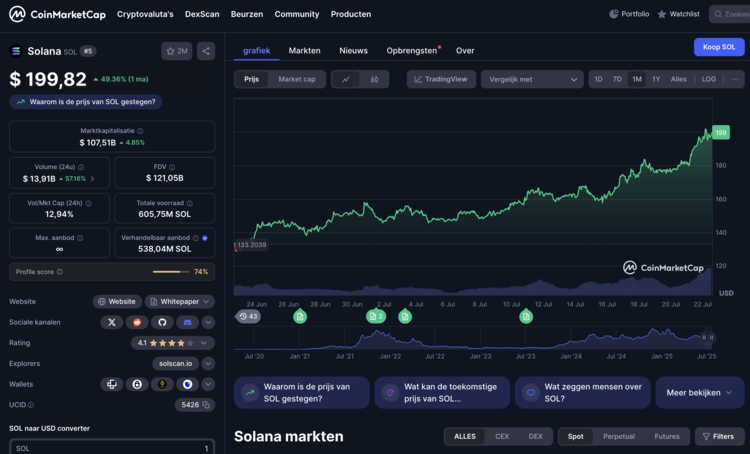Expand more Explorers options

coord(208,364)
